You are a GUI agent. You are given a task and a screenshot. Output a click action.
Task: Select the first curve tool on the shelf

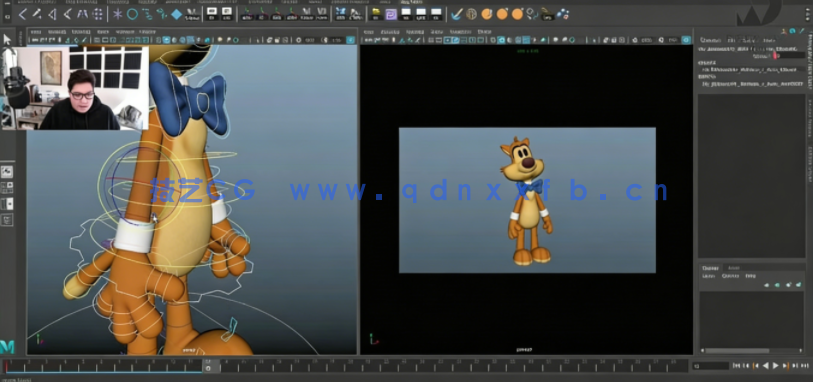tap(22, 14)
